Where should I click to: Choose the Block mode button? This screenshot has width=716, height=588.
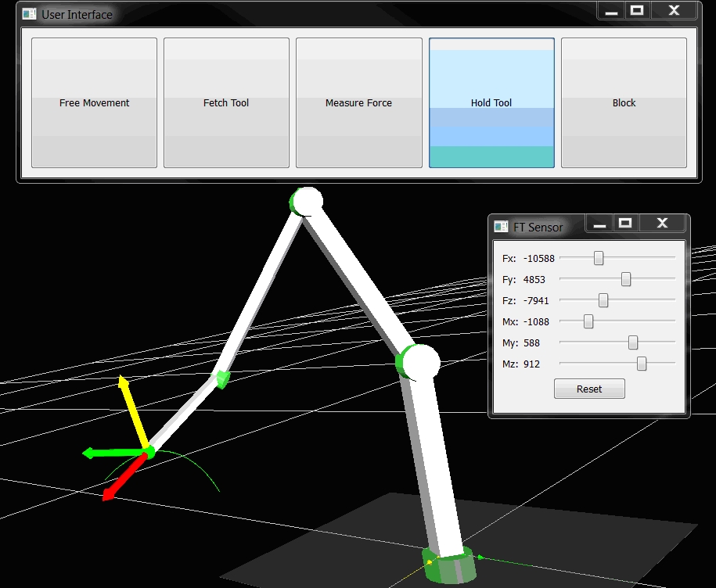pyautogui.click(x=624, y=103)
